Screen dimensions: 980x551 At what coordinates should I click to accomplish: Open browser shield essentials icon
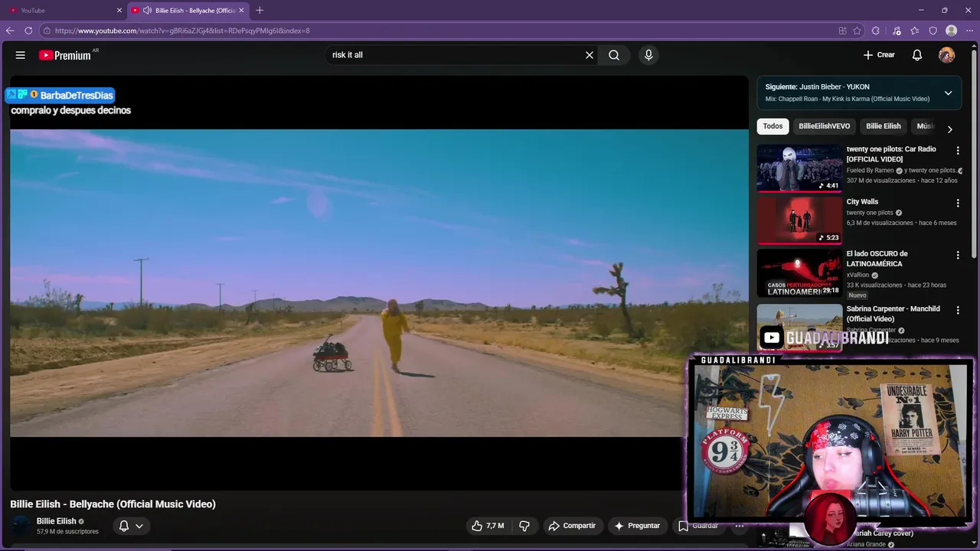(x=933, y=31)
